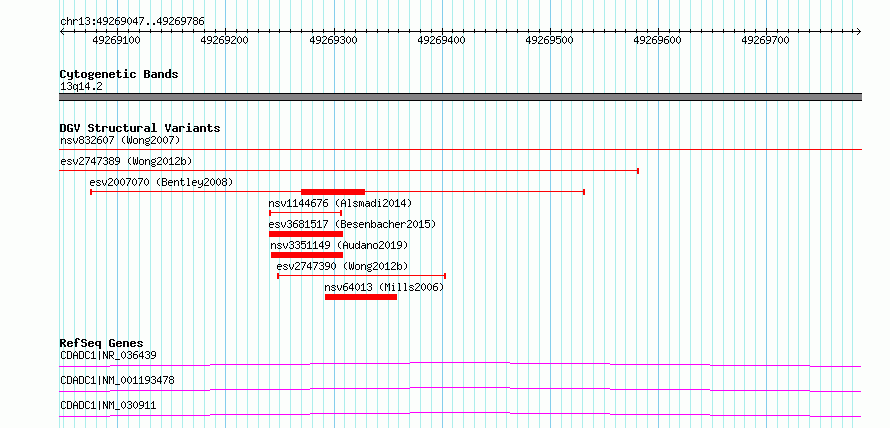Click the chr13:49269047..49269786 region label

point(132,22)
